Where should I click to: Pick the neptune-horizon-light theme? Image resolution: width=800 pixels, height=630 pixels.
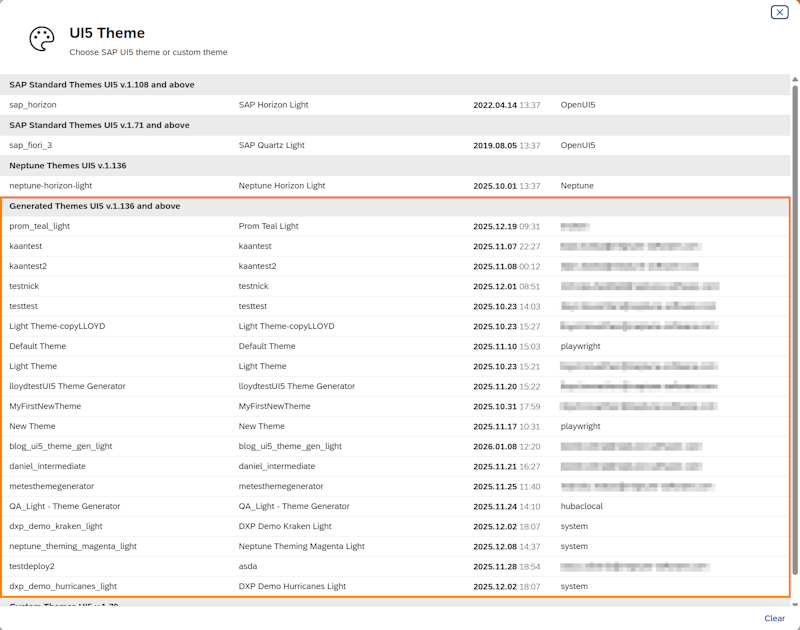395,186
